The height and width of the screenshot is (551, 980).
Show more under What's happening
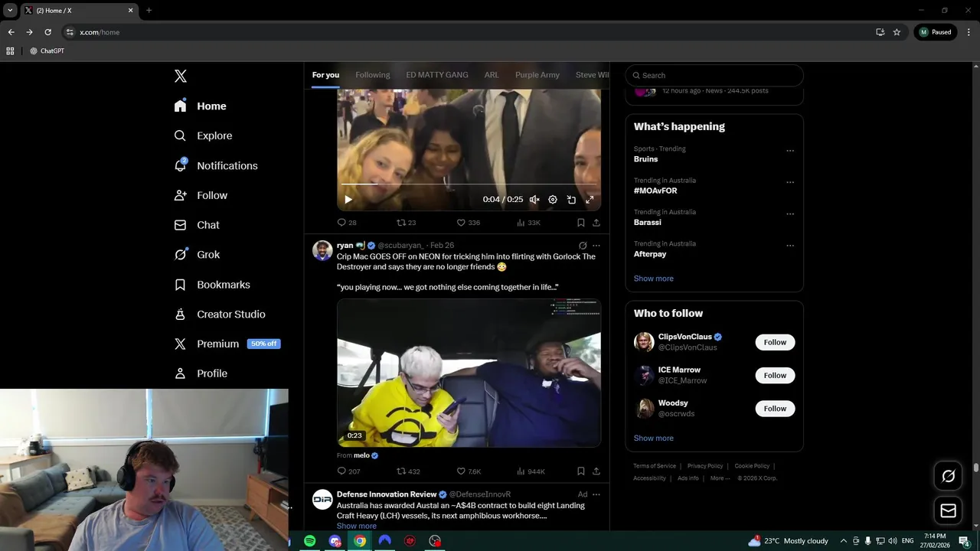point(654,279)
